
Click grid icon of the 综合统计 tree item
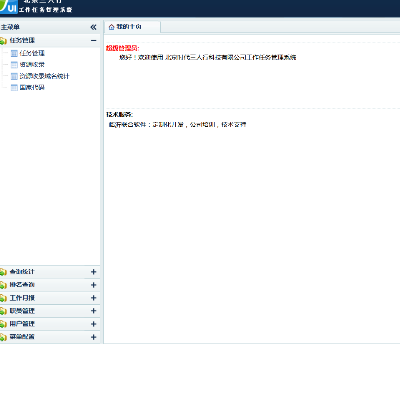point(14,76)
